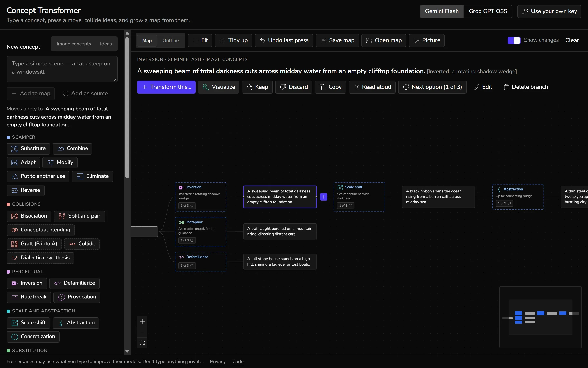Apply the Concretization move
The width and height of the screenshot is (588, 368).
pos(33,337)
